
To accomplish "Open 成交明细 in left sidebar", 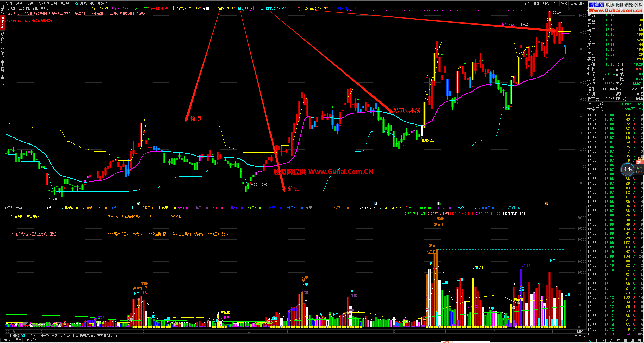I will 2,38.
